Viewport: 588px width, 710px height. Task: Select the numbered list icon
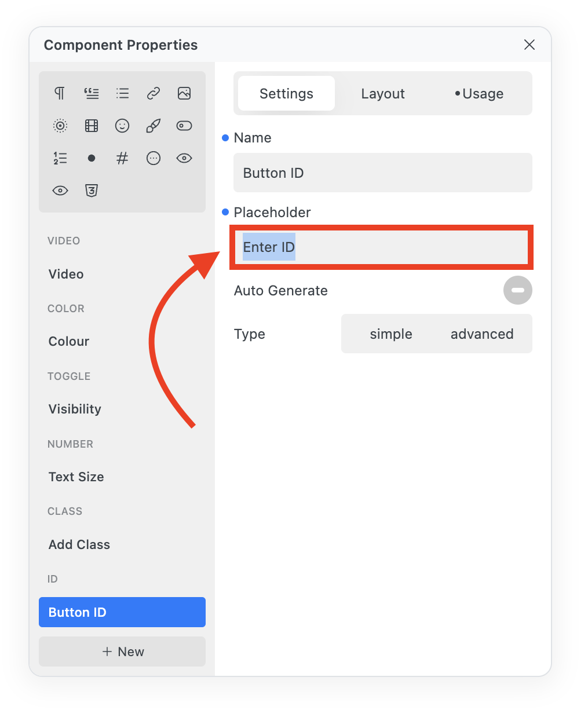point(60,158)
